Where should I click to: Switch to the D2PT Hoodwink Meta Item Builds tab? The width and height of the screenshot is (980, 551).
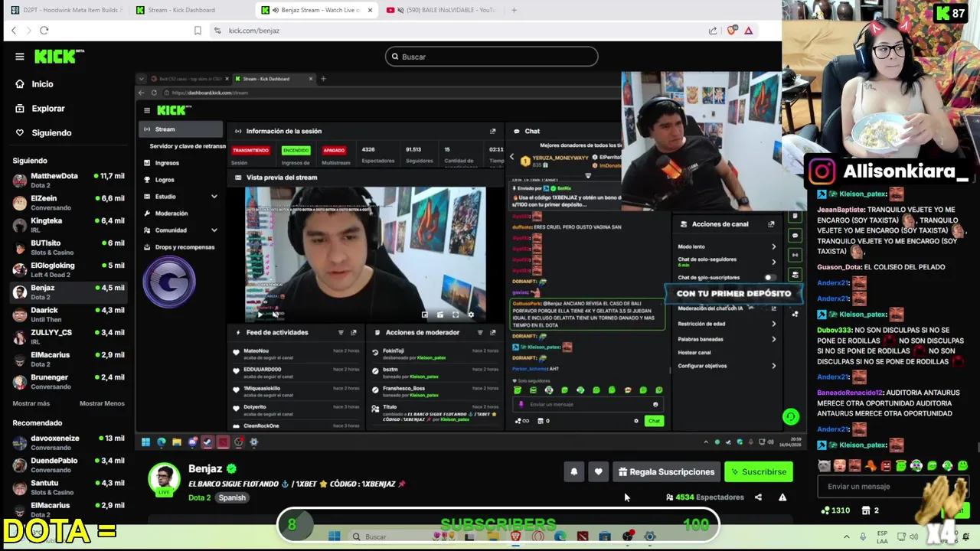coord(65,10)
